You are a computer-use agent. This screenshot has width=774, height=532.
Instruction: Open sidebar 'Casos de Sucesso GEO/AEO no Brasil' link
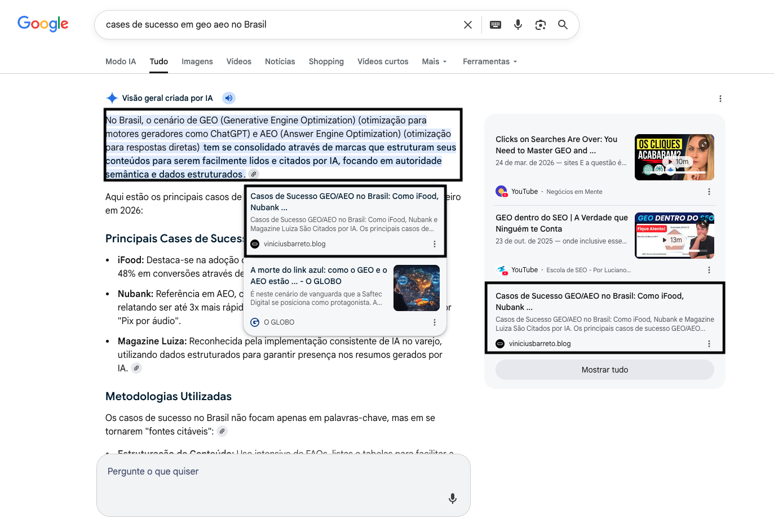click(x=590, y=302)
